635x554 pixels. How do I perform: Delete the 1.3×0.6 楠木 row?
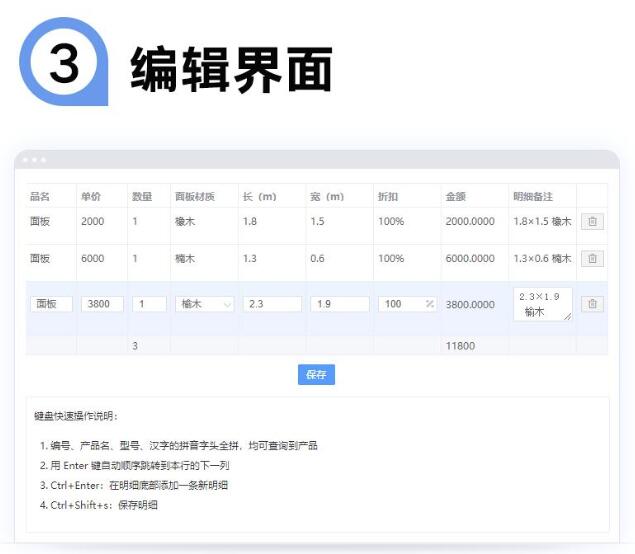592,258
